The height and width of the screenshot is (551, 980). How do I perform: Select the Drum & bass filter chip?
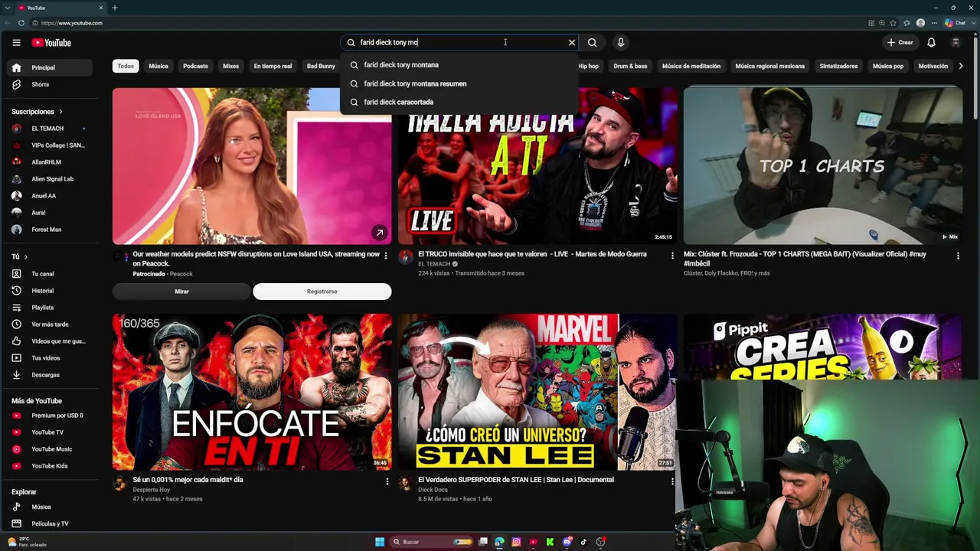630,66
